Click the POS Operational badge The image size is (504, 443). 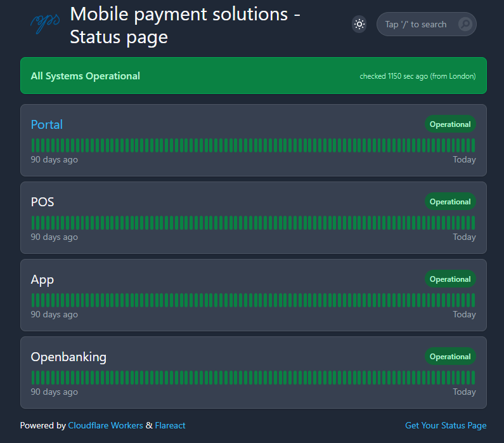[450, 202]
